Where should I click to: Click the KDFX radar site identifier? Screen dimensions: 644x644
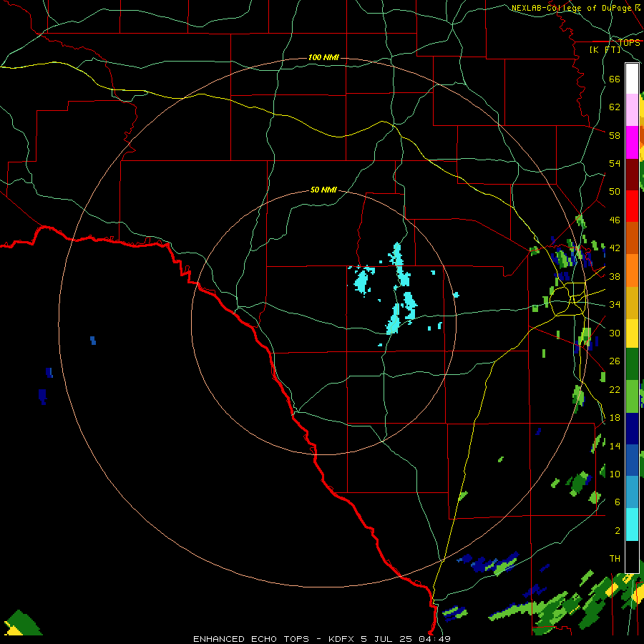coord(342,639)
